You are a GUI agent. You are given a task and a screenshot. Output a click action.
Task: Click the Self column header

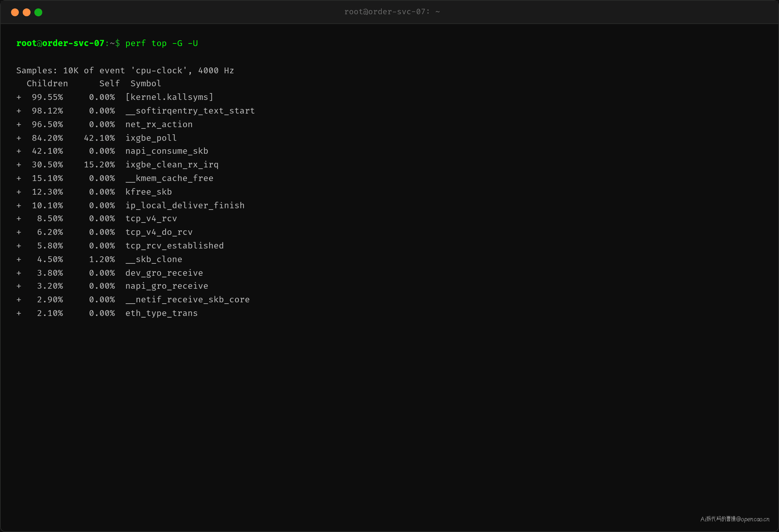coord(109,83)
